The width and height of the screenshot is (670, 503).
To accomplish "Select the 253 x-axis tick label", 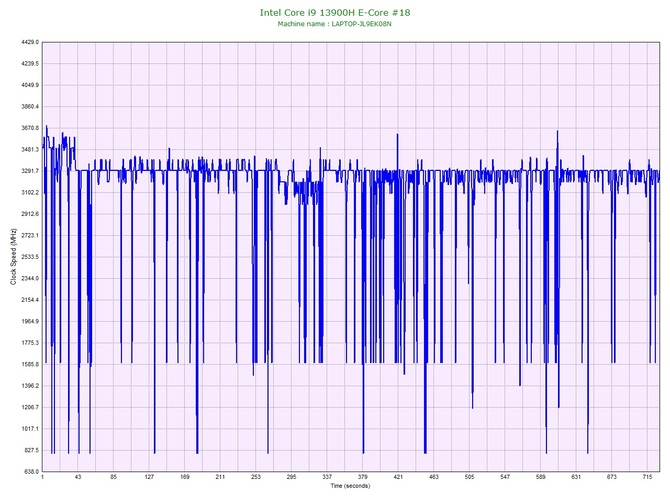I will click(256, 478).
